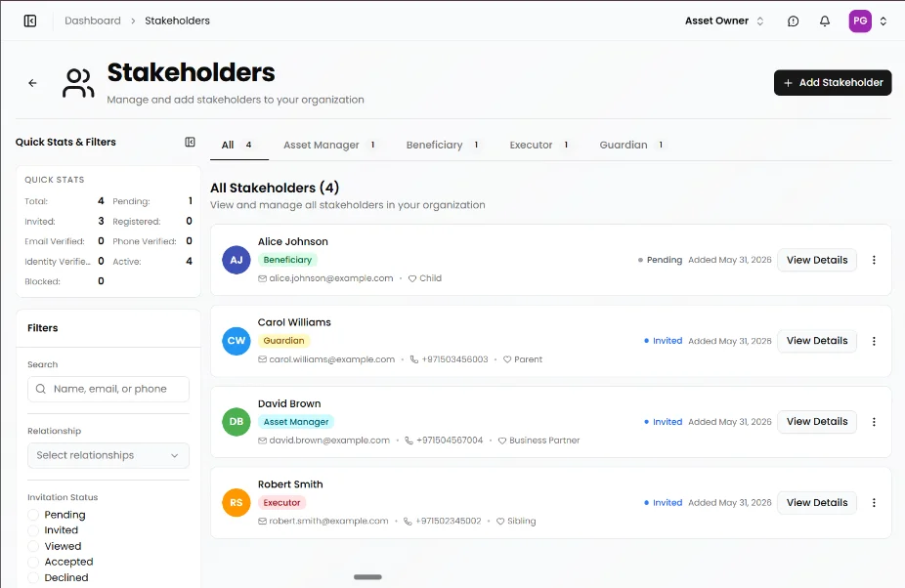
Task: Open more options for Carol Williams
Action: point(874,341)
